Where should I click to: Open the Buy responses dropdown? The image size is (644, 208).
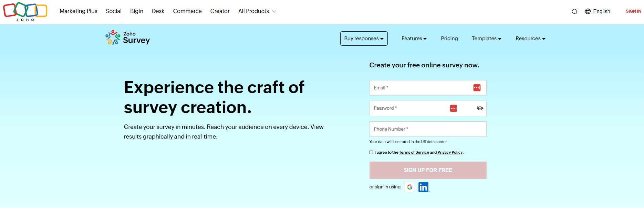[x=364, y=39]
